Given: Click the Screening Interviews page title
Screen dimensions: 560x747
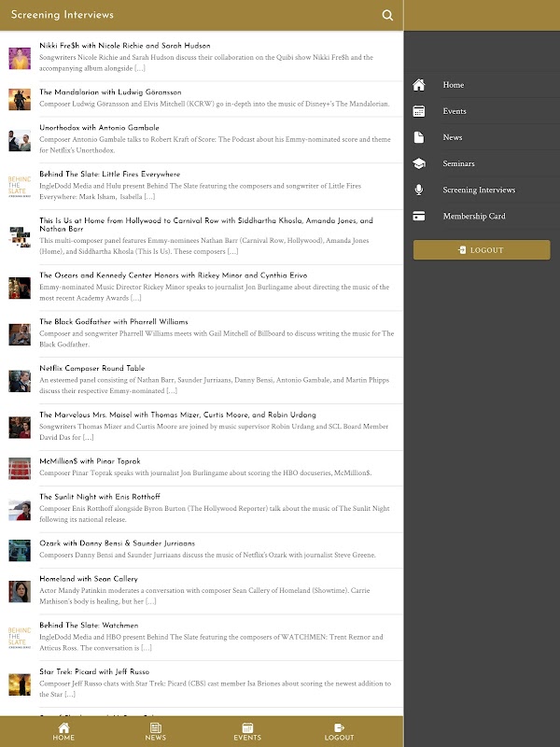Looking at the screenshot, I should tap(63, 15).
